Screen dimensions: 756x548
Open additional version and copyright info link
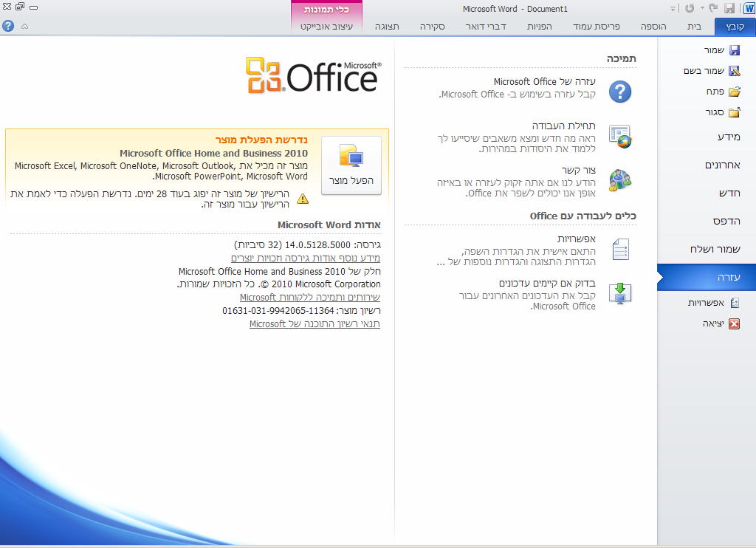click(306, 258)
